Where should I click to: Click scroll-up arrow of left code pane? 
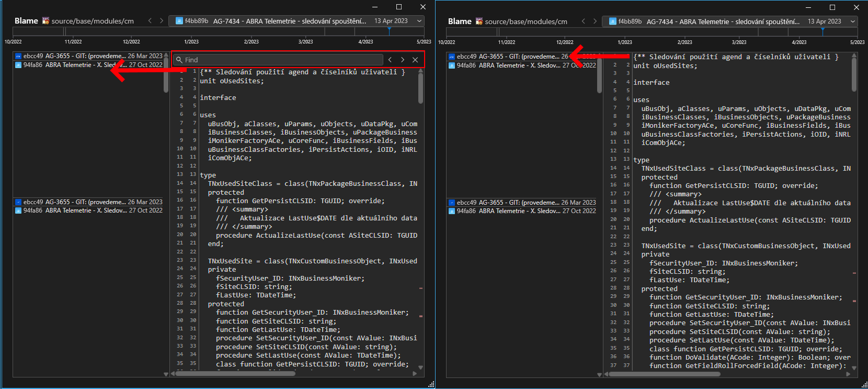coord(420,70)
